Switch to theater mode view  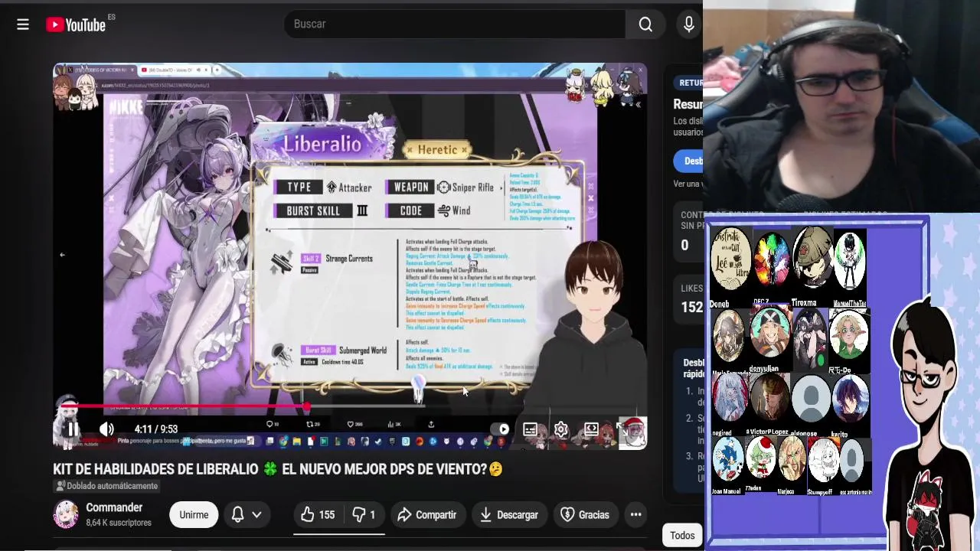591,429
